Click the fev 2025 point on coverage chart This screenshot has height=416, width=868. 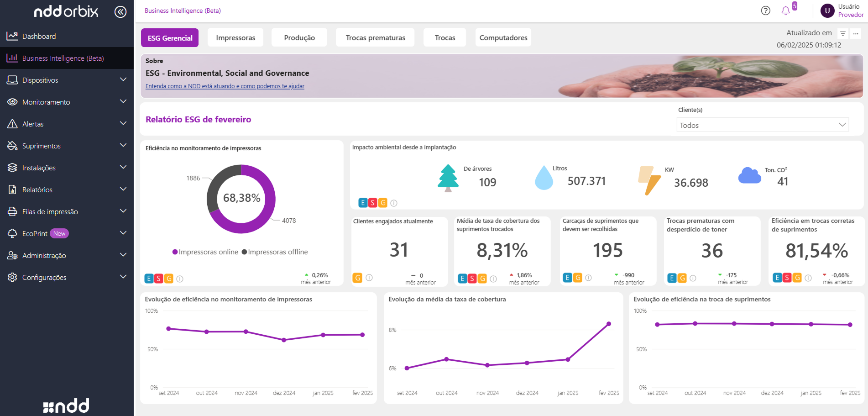pos(609,324)
